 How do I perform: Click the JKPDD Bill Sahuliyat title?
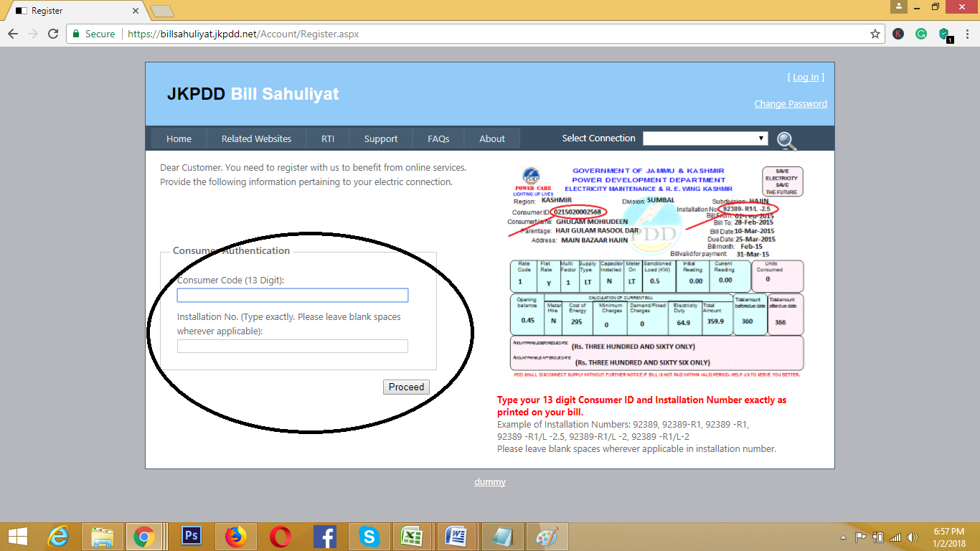(253, 94)
